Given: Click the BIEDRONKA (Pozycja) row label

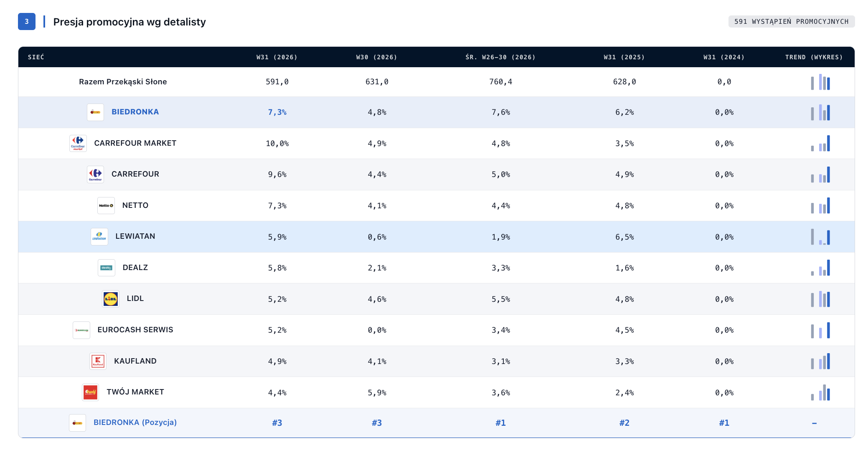Looking at the screenshot, I should point(135,422).
